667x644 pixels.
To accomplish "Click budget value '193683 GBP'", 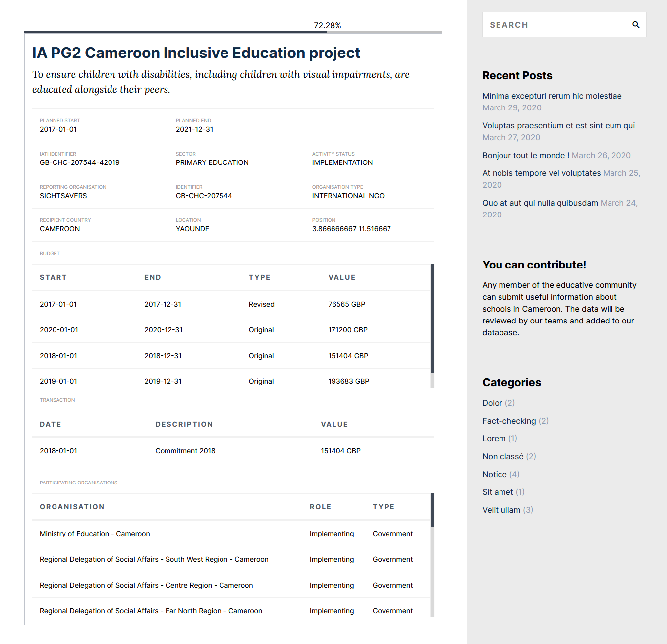I will click(x=349, y=381).
